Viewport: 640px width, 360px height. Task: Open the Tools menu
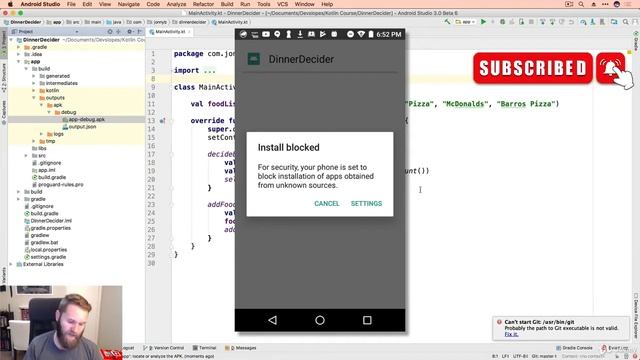coord(263,4)
